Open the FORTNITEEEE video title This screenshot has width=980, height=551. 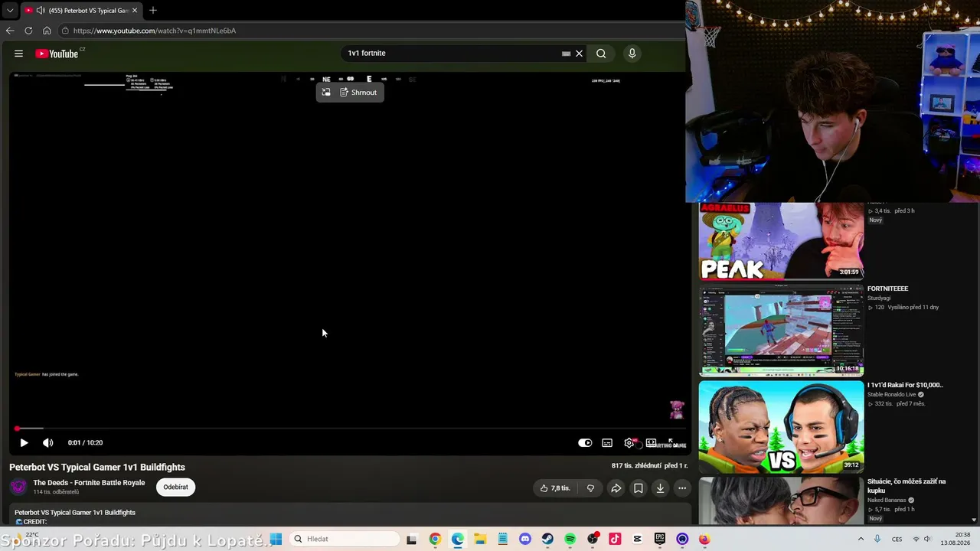[x=887, y=289]
